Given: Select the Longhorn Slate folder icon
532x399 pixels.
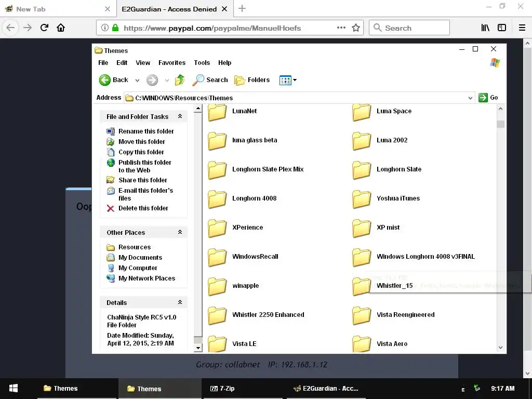Looking at the screenshot, I should tap(362, 170).
